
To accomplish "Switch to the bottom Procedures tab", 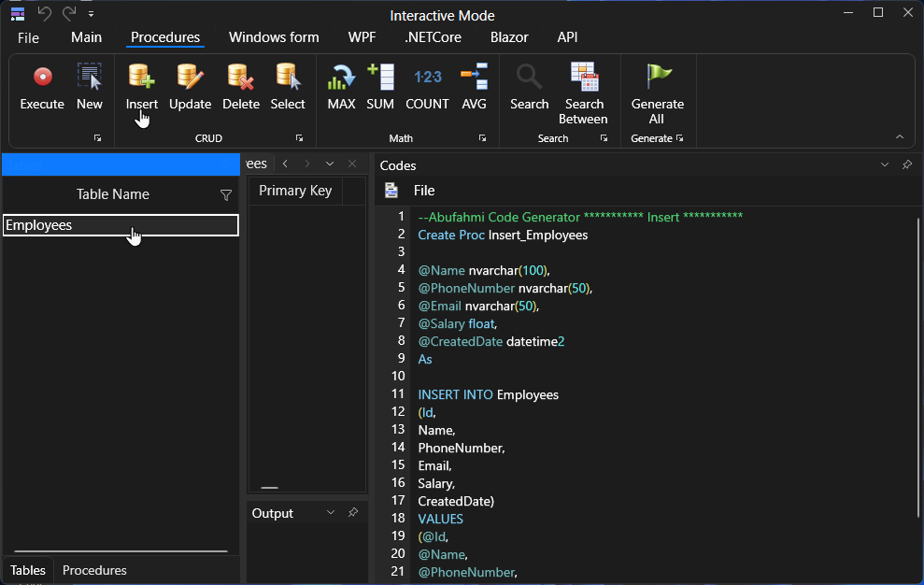I will point(95,570).
